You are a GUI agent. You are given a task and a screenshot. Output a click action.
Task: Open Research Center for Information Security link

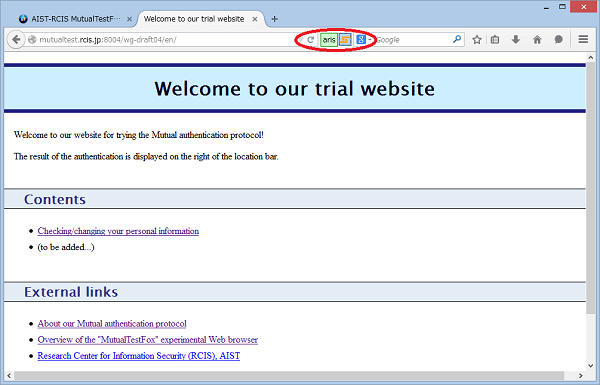coord(139,356)
